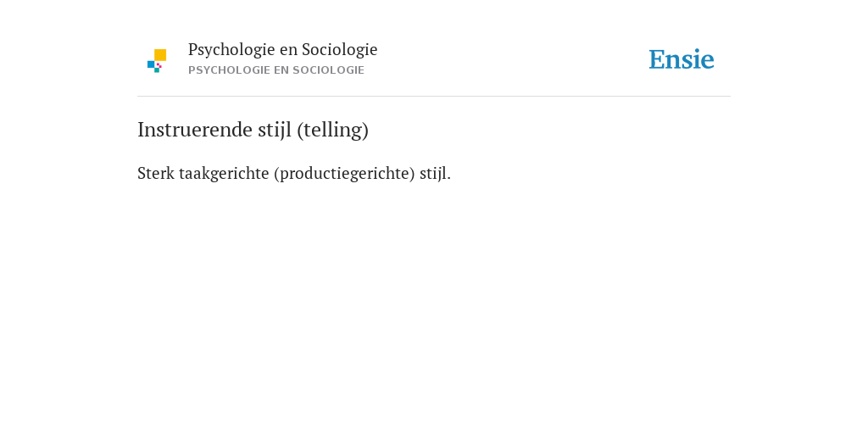Image resolution: width=868 pixels, height=434 pixels.
Task: Open the Psychologie en Sociologie title link
Action: (282, 50)
